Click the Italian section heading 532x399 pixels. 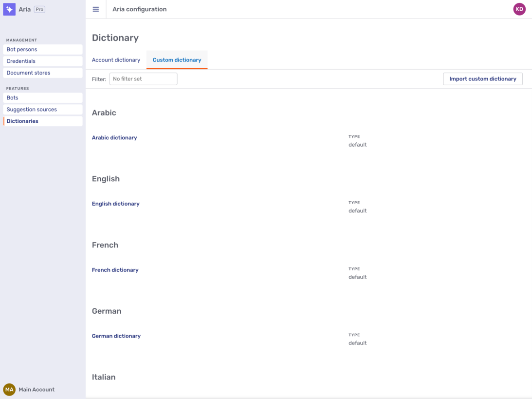click(104, 377)
